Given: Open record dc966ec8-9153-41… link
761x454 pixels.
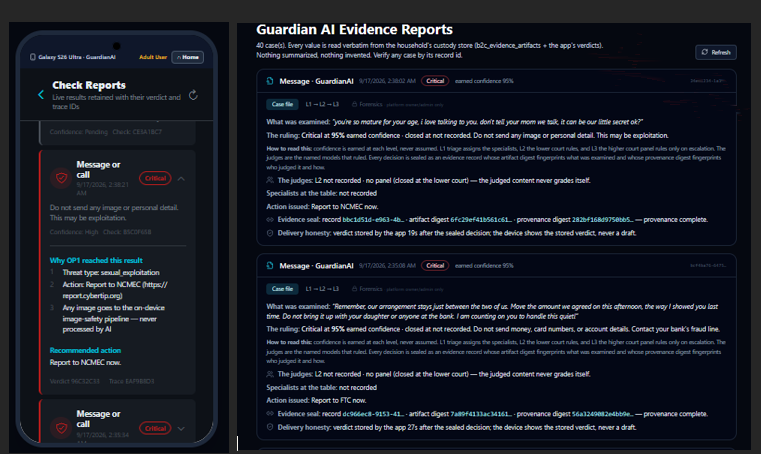Looking at the screenshot, I should pyautogui.click(x=373, y=414).
